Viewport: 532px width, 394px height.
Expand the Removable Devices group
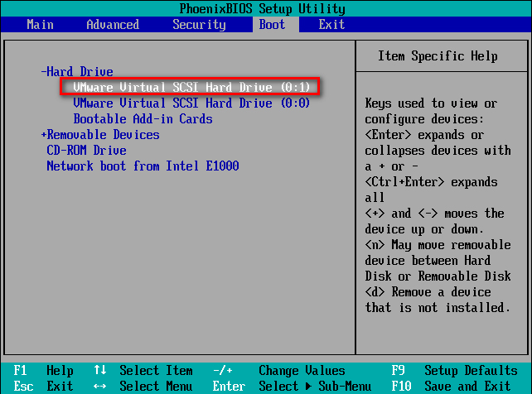tap(100, 135)
